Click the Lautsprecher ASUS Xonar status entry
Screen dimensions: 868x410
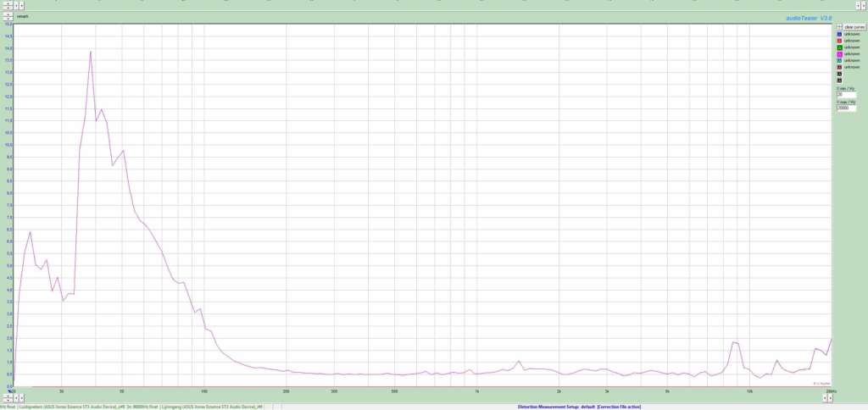coord(72,407)
